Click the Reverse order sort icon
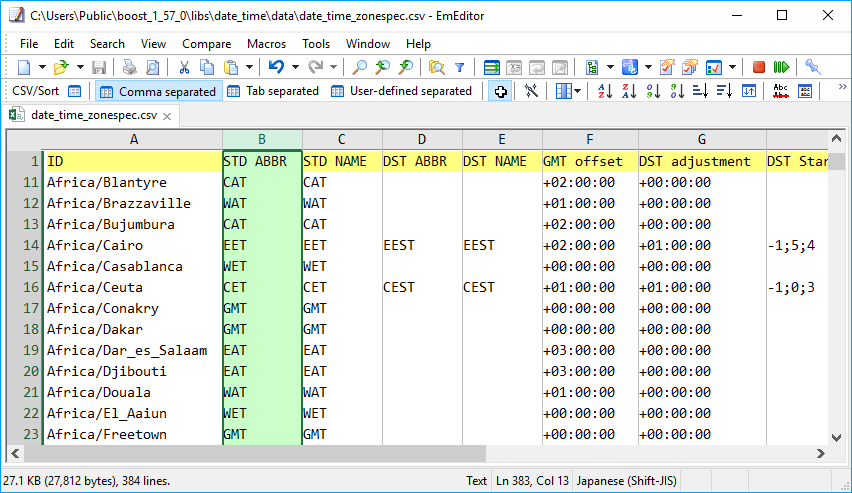This screenshot has width=852, height=493. tap(749, 91)
